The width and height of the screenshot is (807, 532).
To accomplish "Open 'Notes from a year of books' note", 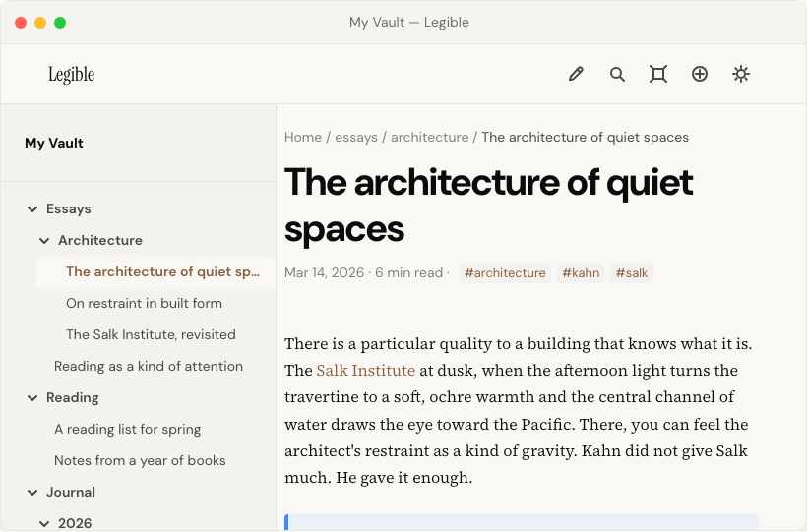I will [x=140, y=460].
